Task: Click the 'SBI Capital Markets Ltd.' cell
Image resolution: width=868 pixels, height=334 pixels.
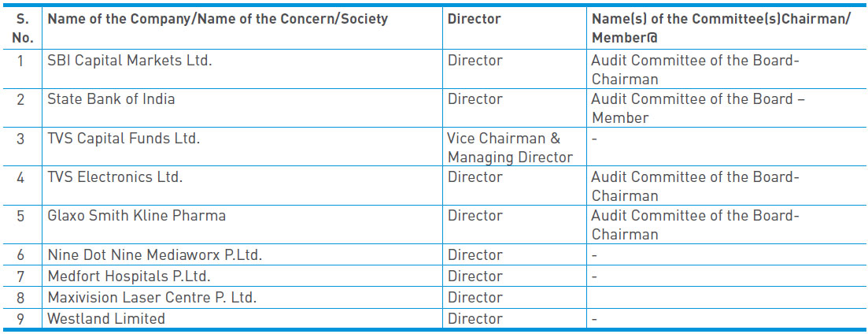Action: (129, 60)
